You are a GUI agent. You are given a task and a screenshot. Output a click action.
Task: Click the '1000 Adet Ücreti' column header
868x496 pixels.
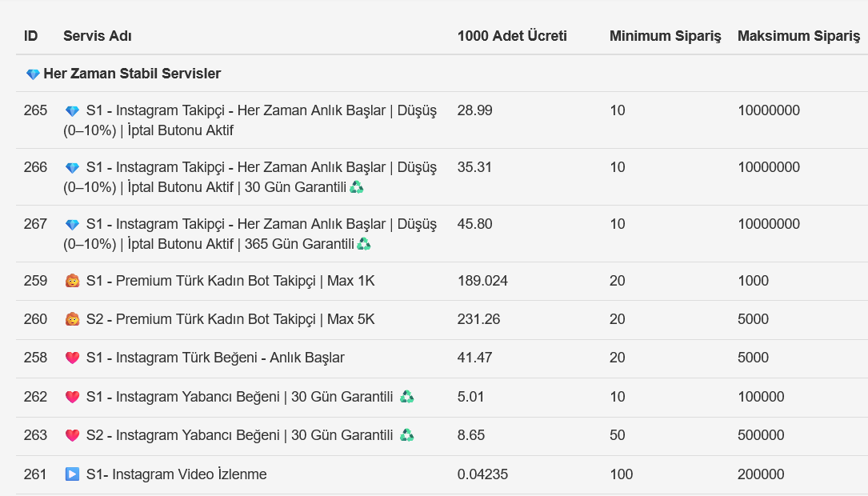coord(512,36)
